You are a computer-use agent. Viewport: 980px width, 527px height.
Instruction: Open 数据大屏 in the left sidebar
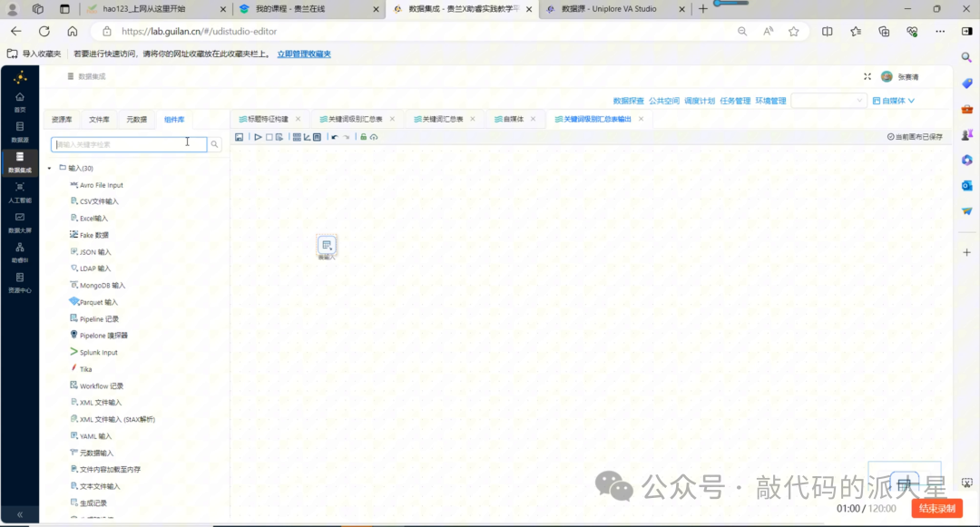[20, 222]
